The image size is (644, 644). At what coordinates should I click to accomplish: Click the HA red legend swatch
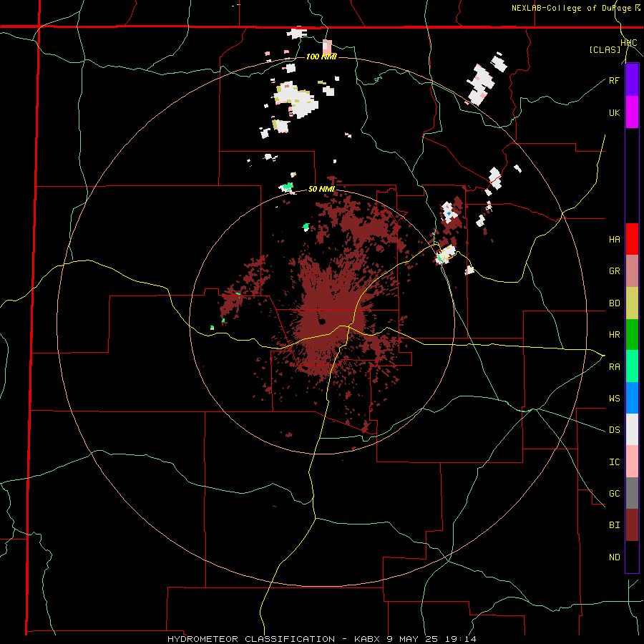tap(632, 239)
